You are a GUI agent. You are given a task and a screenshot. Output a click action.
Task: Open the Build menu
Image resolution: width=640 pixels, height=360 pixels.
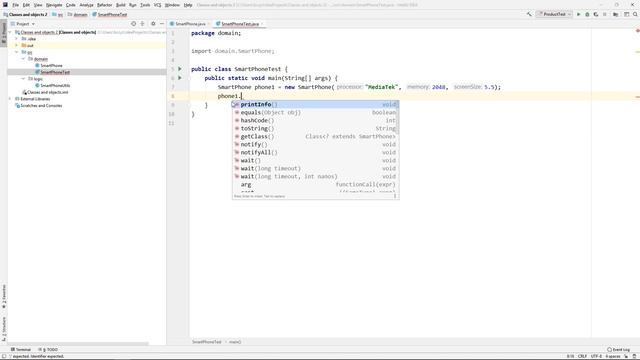tap(121, 5)
